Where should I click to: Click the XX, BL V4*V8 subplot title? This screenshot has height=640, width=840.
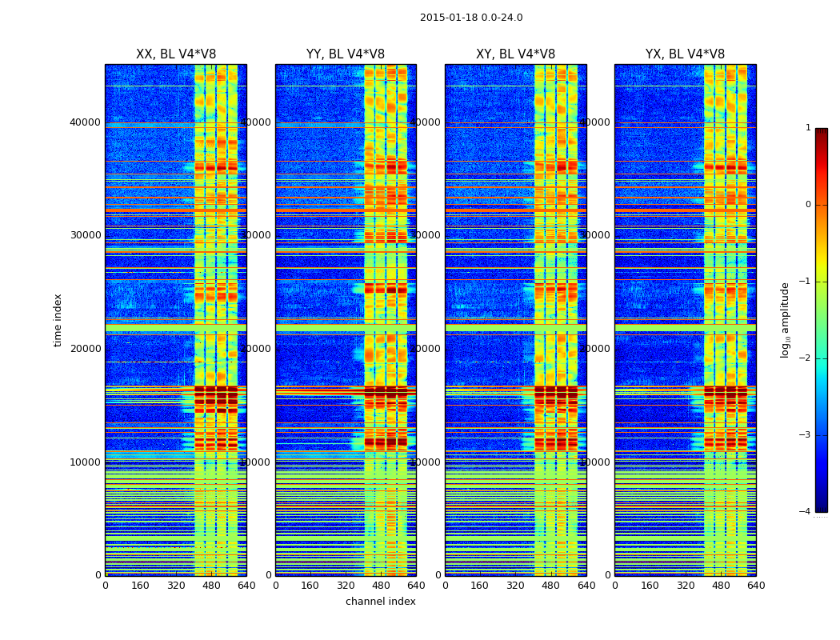[x=176, y=54]
